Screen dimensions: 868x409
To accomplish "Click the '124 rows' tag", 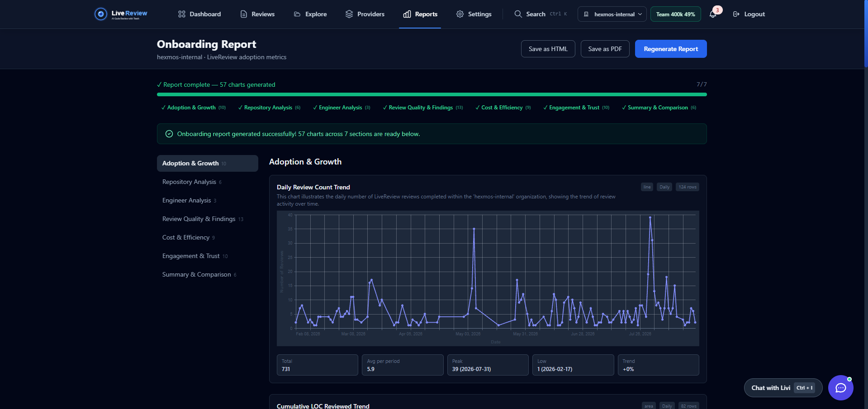I will (x=688, y=187).
